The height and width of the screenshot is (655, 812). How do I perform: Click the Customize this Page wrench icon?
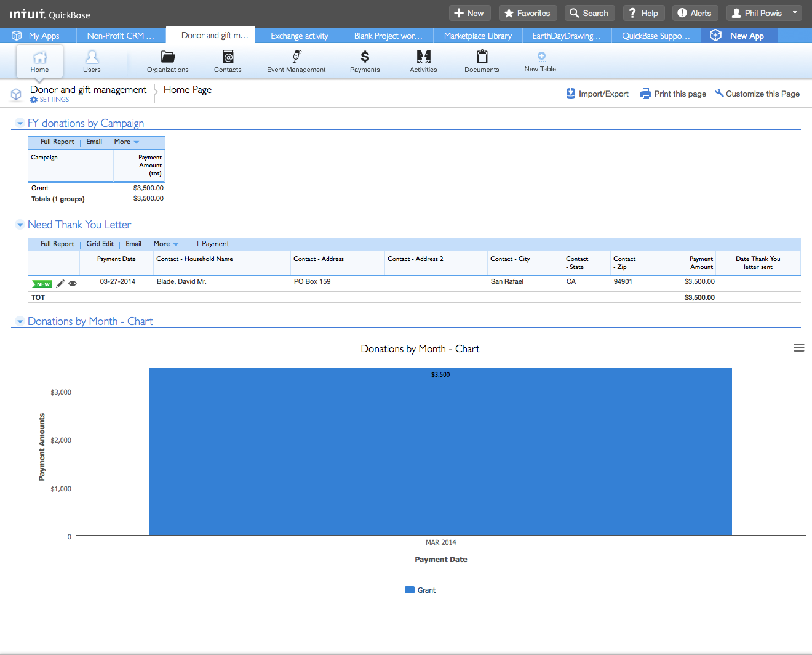719,94
